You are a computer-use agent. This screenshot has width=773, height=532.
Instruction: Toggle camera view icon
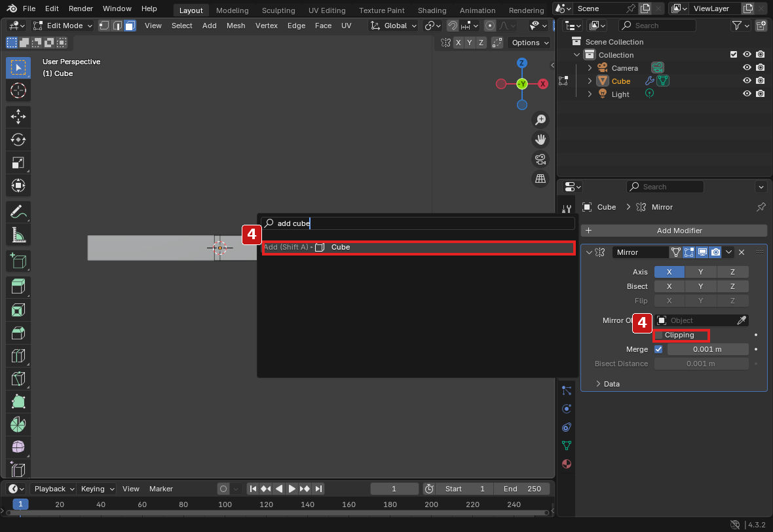pyautogui.click(x=541, y=159)
